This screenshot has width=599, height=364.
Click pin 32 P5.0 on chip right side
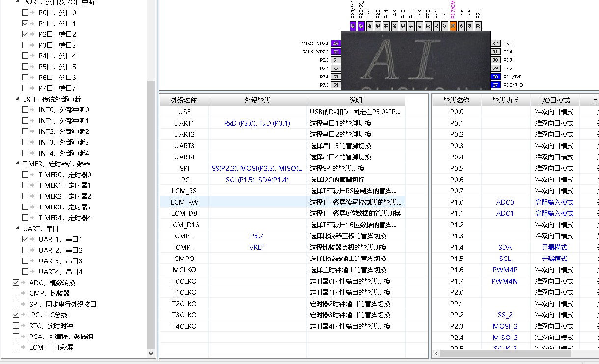496,43
